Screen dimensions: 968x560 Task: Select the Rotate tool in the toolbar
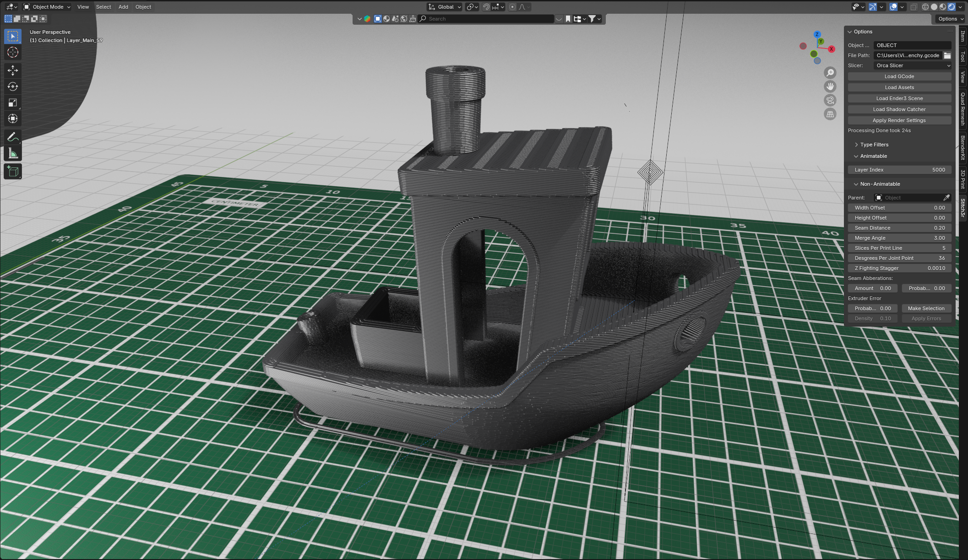(12, 86)
